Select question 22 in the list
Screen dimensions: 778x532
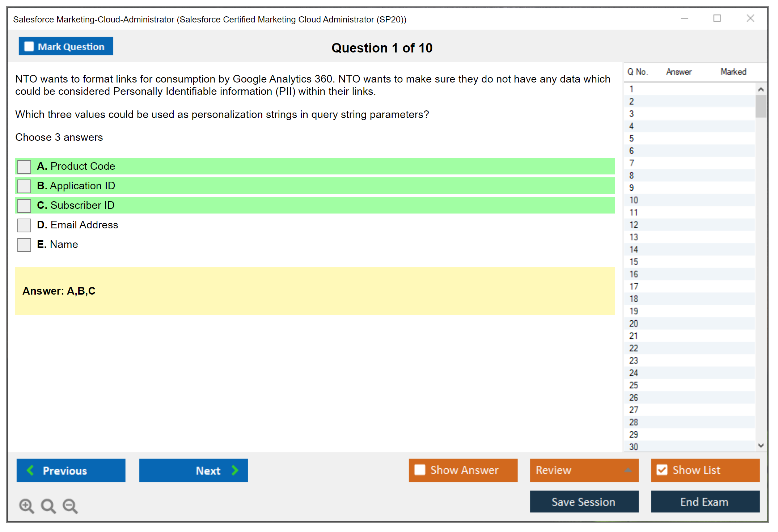(x=634, y=348)
